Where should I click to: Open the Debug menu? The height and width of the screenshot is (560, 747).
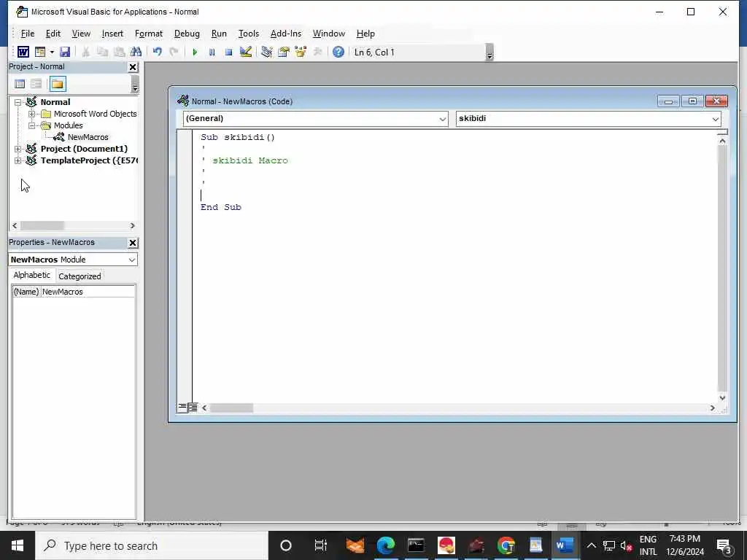click(187, 34)
